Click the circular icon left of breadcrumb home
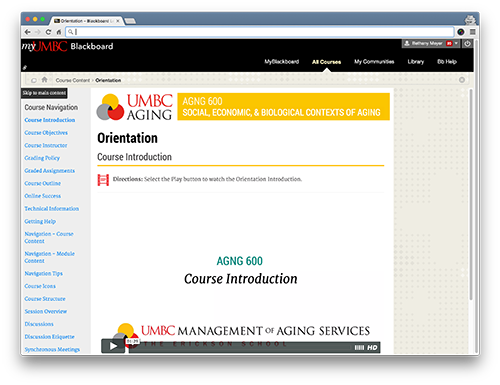Viewport: 500px width, 385px height. click(34, 80)
